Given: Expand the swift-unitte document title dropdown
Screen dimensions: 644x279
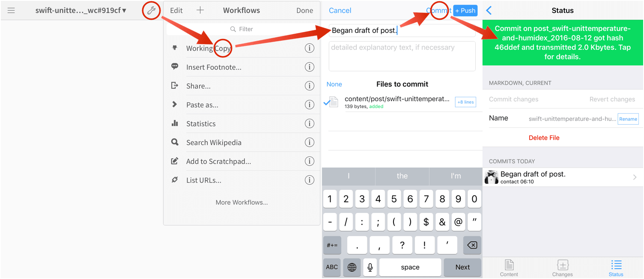Looking at the screenshot, I should [81, 10].
